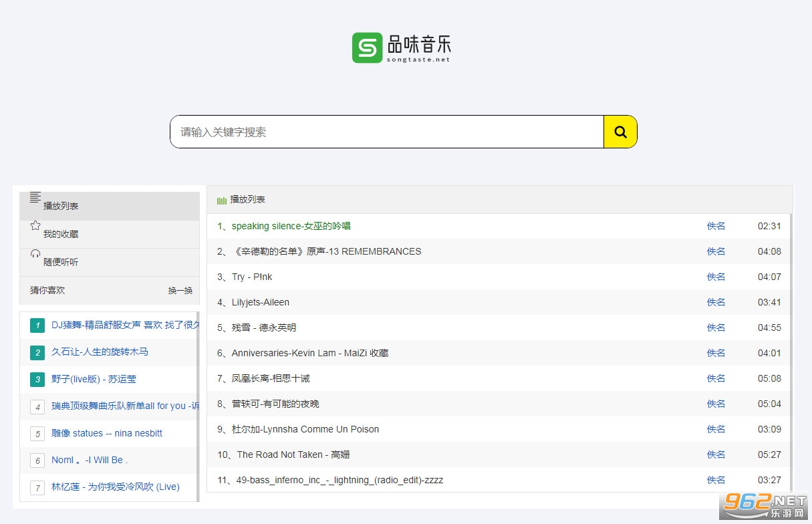Click the green songtaste logo icon
812x524 pixels.
click(x=367, y=47)
